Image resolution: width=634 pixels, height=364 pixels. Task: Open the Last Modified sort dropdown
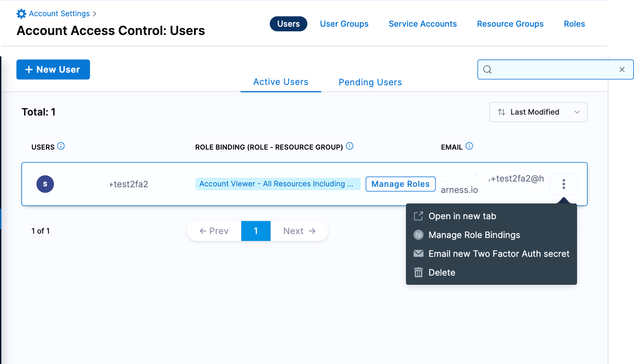click(538, 112)
